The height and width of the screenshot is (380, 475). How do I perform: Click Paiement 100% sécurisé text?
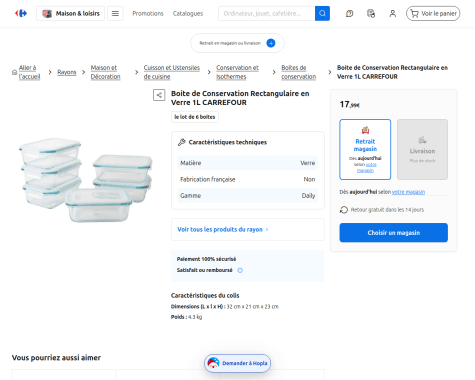206,259
